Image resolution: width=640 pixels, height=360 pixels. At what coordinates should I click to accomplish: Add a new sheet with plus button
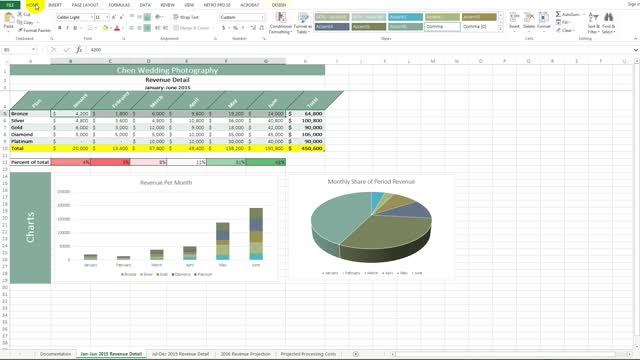[x=356, y=354]
